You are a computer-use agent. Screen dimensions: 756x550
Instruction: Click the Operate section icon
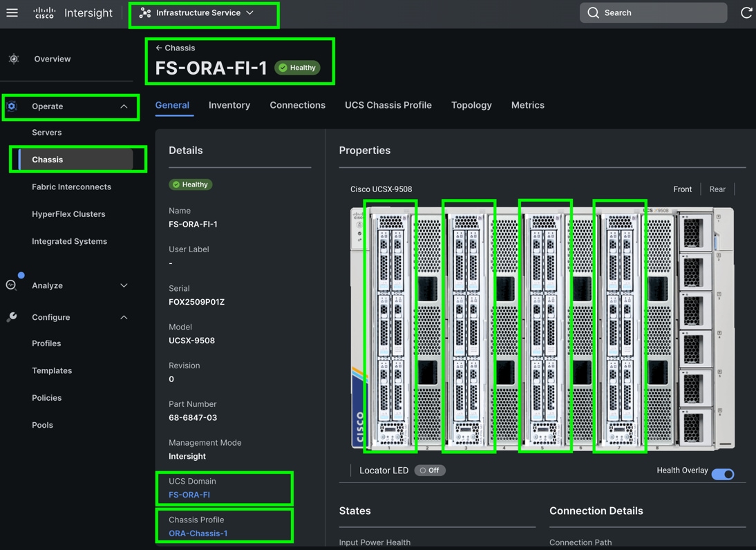pos(12,106)
